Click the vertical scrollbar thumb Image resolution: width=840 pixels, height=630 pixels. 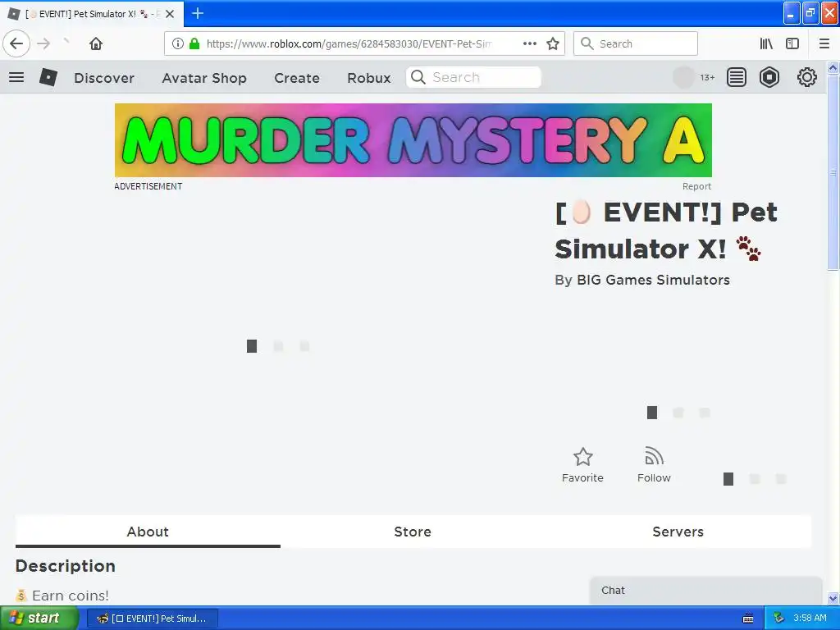(x=833, y=172)
